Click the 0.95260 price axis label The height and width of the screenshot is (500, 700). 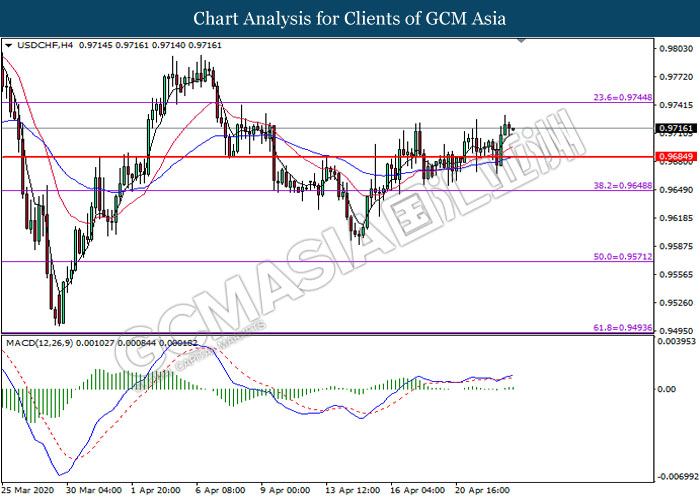click(672, 302)
